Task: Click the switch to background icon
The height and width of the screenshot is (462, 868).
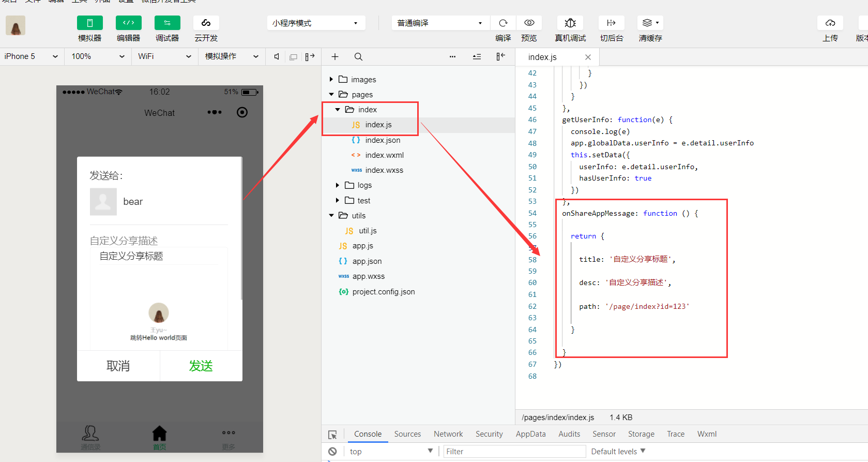Action: coord(612,23)
